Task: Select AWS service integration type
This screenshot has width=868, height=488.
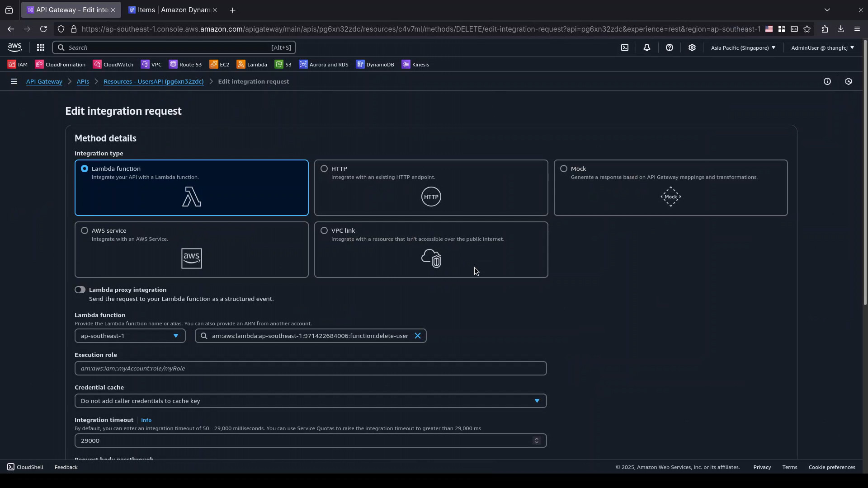Action: (192, 249)
